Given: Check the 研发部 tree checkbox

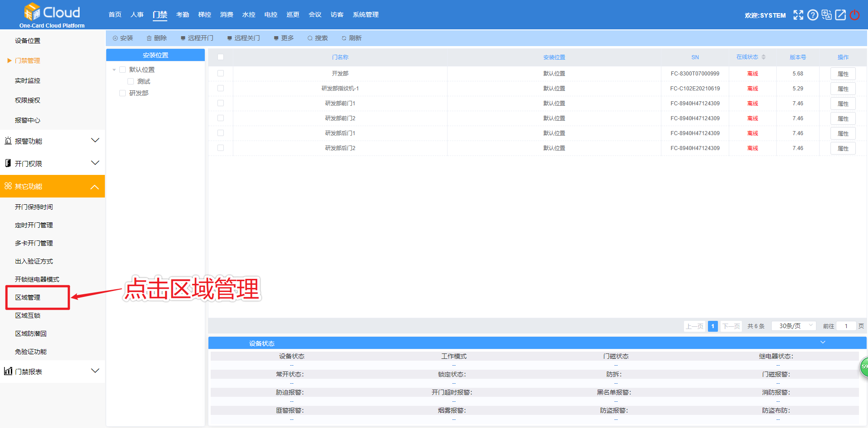Looking at the screenshot, I should (x=123, y=93).
